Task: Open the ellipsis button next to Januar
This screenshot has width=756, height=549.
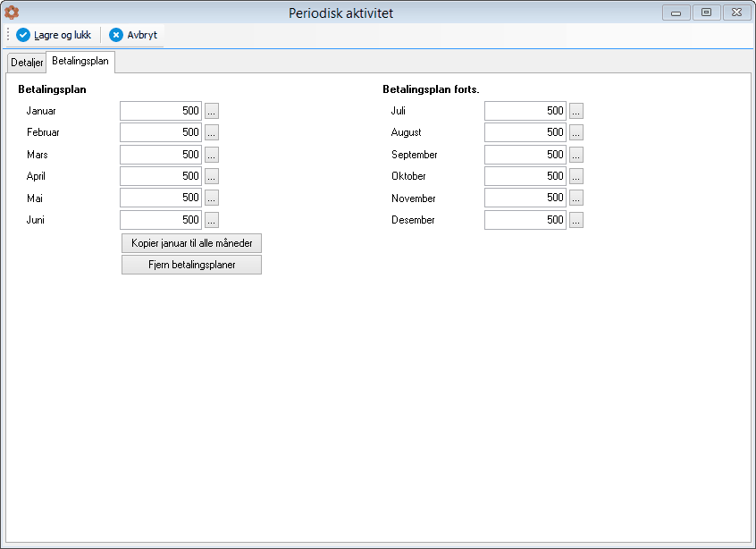Action: click(212, 111)
